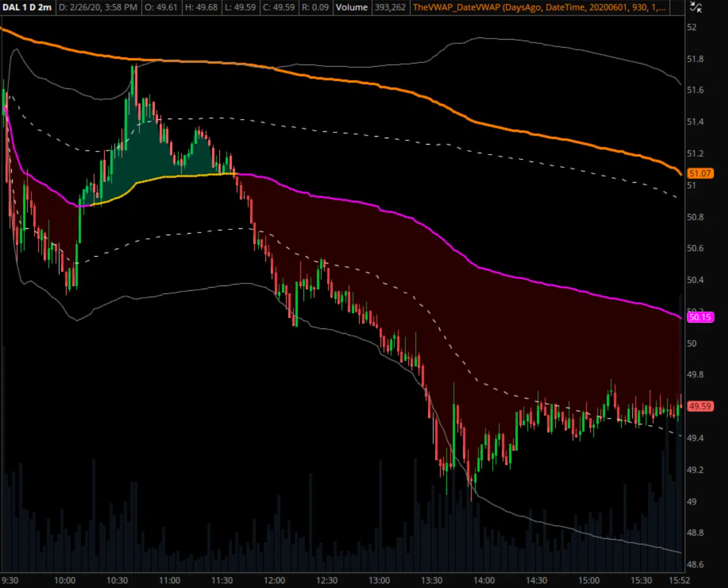Image resolution: width=728 pixels, height=588 pixels.
Task: Click the 48.8 price axis label
Action: (x=695, y=532)
